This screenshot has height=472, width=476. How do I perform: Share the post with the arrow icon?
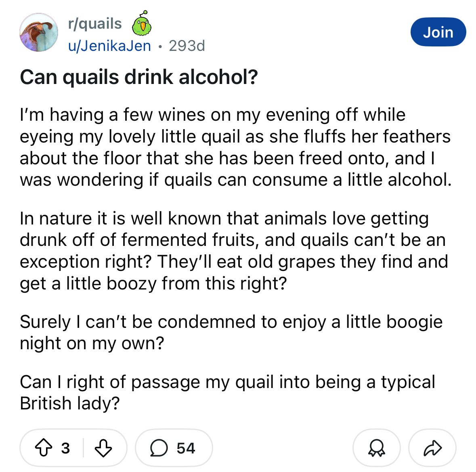432,448
